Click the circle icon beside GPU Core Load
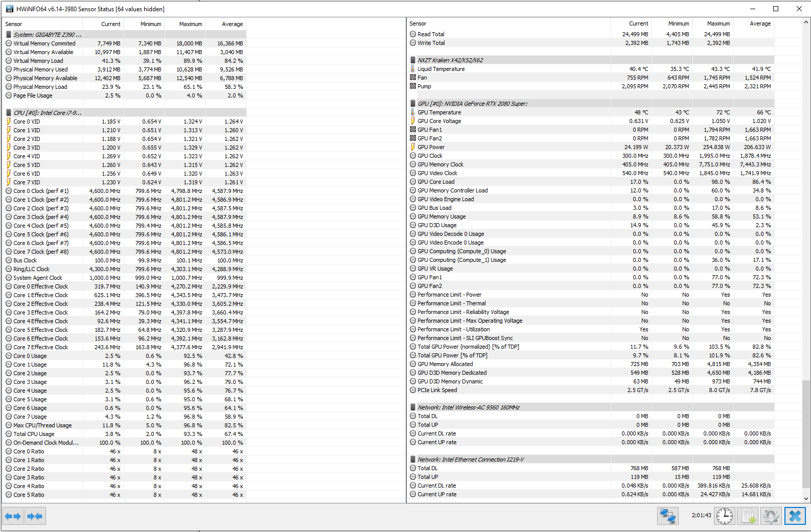The height and width of the screenshot is (532, 811). 413,182
